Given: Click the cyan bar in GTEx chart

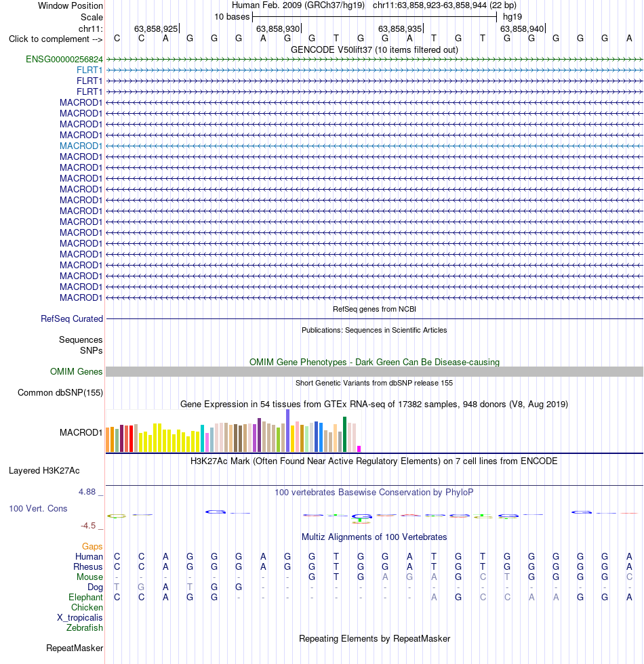Looking at the screenshot, I should (x=203, y=439).
